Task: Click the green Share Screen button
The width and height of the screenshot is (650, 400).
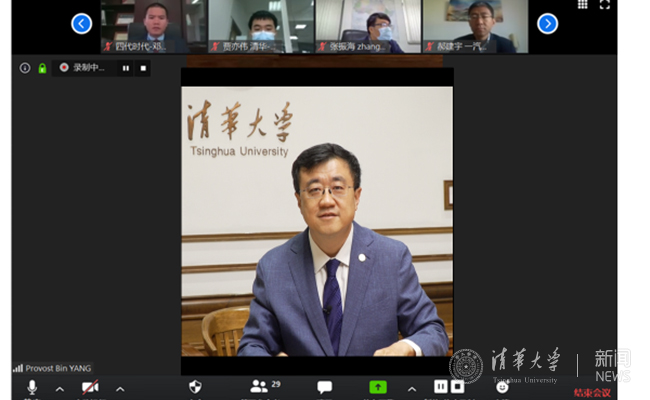Action: (378, 387)
